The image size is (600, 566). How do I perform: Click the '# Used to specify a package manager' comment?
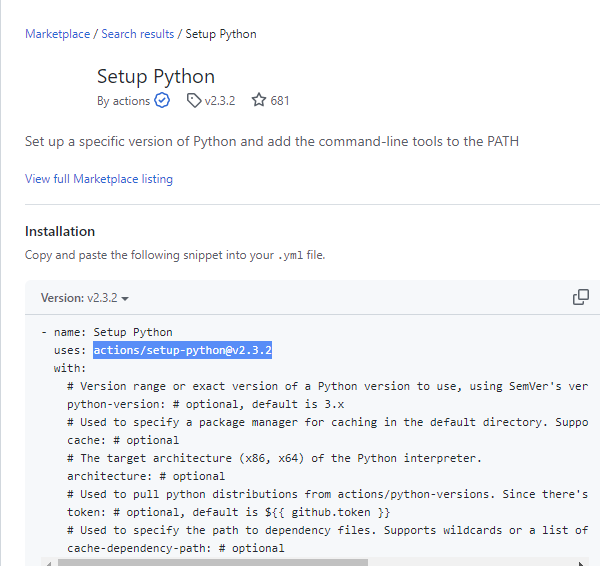(x=328, y=422)
